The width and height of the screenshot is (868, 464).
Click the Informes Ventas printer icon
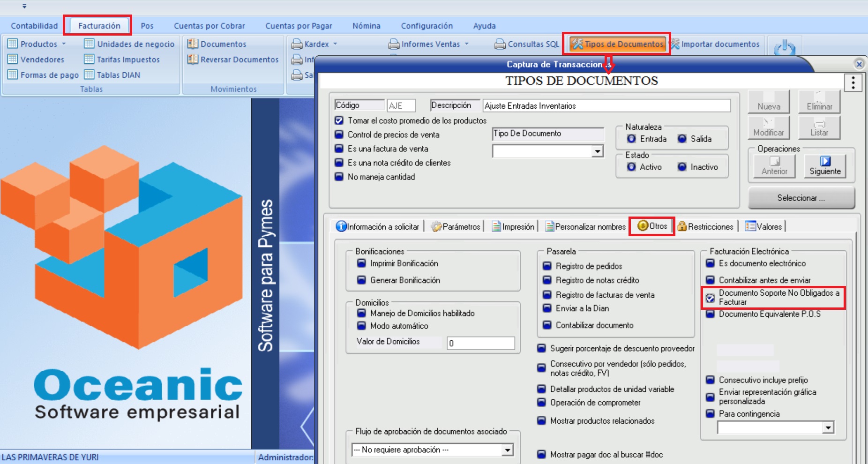click(x=394, y=45)
